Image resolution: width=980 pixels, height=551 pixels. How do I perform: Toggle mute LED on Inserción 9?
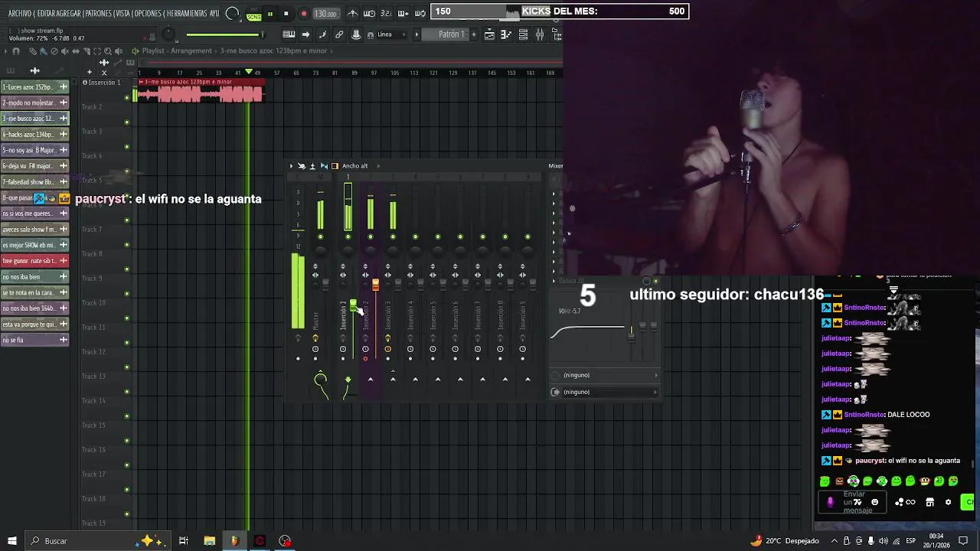[x=528, y=236]
